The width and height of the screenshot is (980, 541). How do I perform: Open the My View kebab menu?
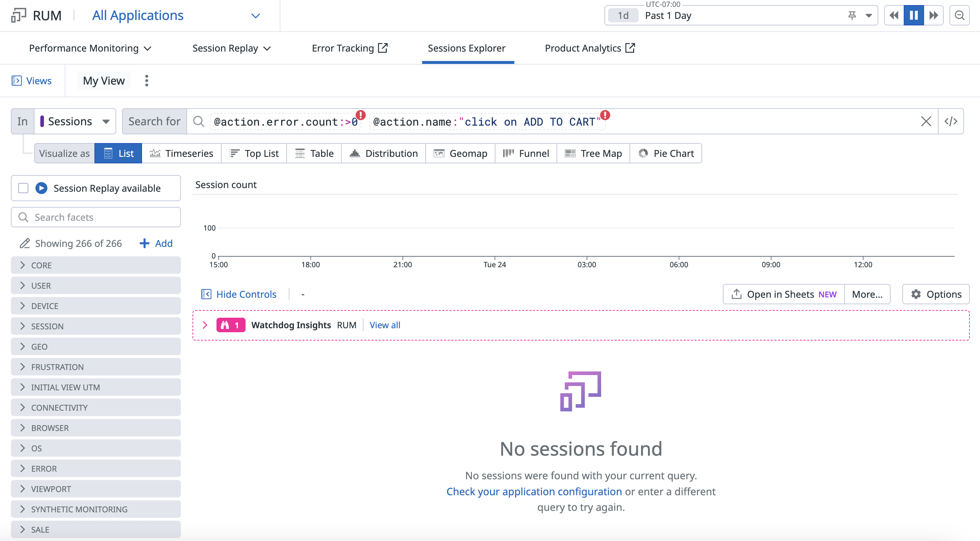point(146,81)
